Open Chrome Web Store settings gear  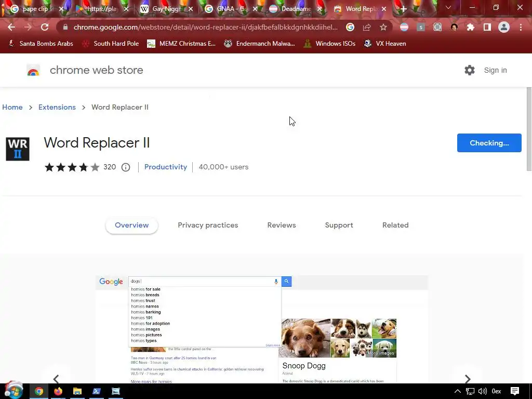[470, 70]
